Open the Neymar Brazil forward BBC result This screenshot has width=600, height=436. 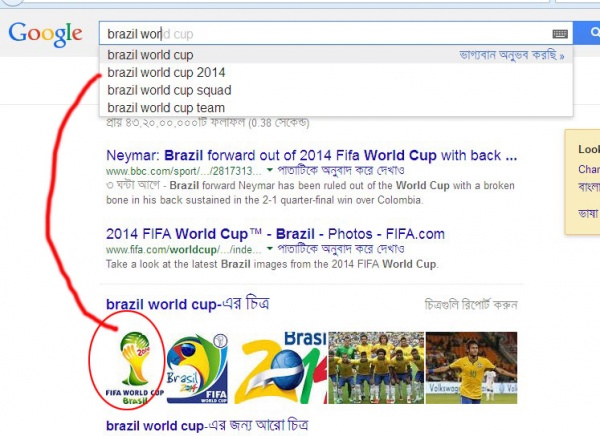pyautogui.click(x=311, y=155)
